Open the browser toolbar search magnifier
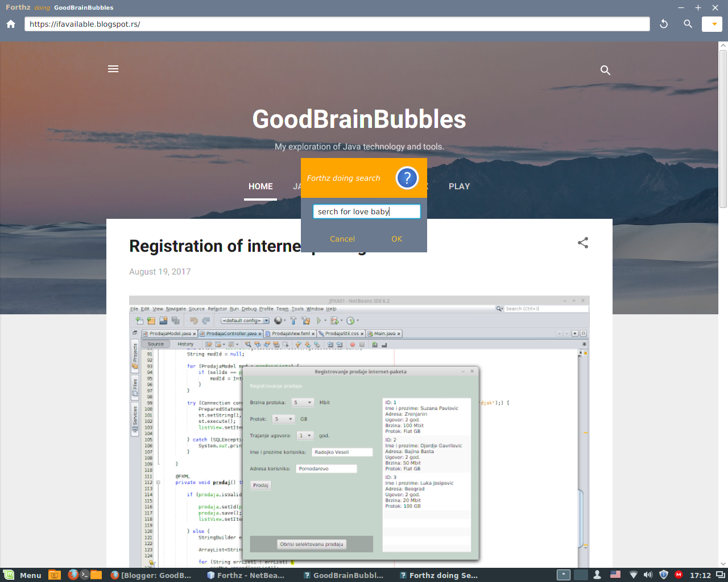 click(688, 24)
